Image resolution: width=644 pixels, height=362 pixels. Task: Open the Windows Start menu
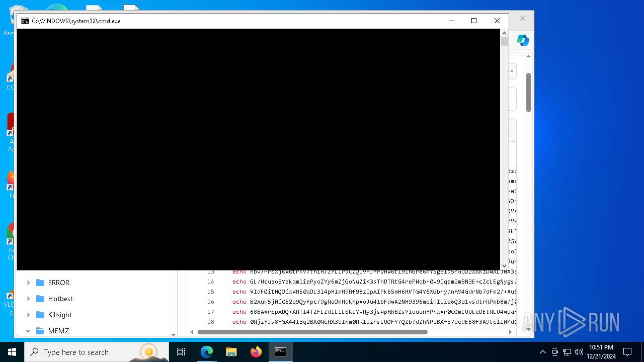point(12,352)
